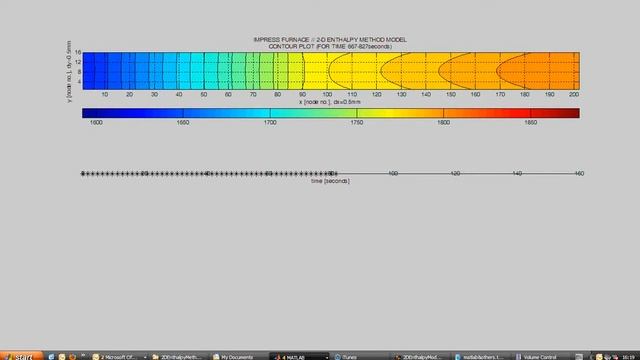Click the 120 tick on the time axis
The image size is (640, 360).
[455, 173]
